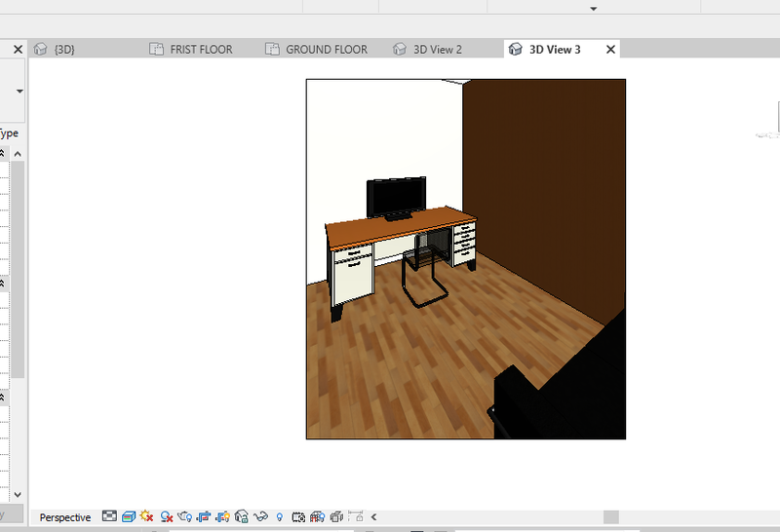Screen dimensions: 780x532
Task: Click the Unlocked 3D View house icon
Action: click(x=241, y=517)
